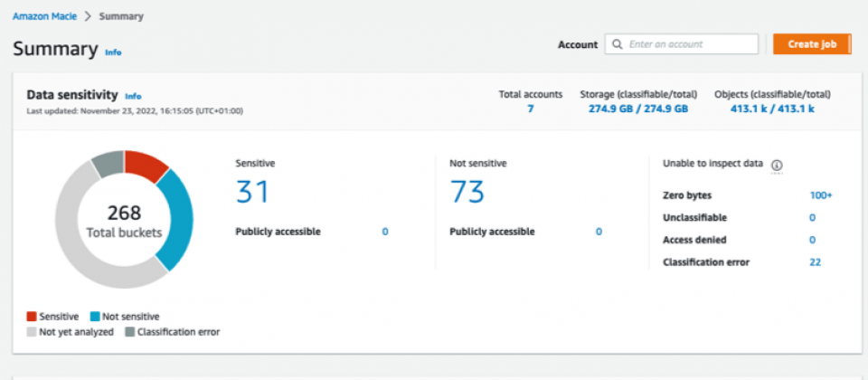The height and width of the screenshot is (380, 868).
Task: Click the Zero bytes label
Action: click(x=687, y=195)
